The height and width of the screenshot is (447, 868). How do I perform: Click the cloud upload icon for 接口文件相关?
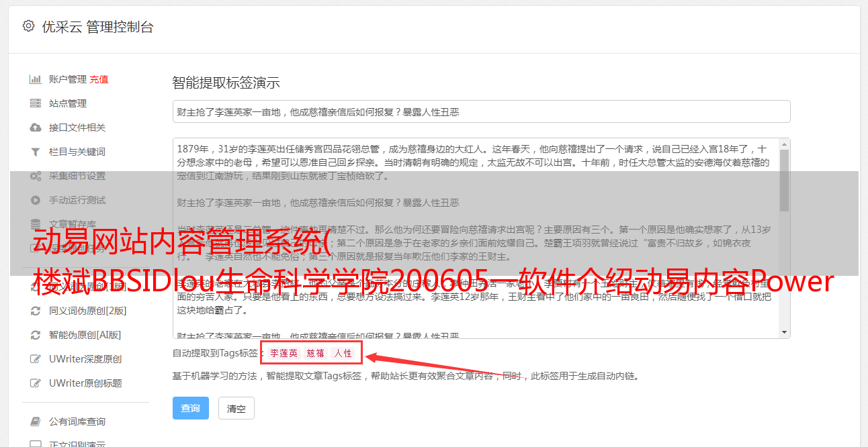point(36,128)
